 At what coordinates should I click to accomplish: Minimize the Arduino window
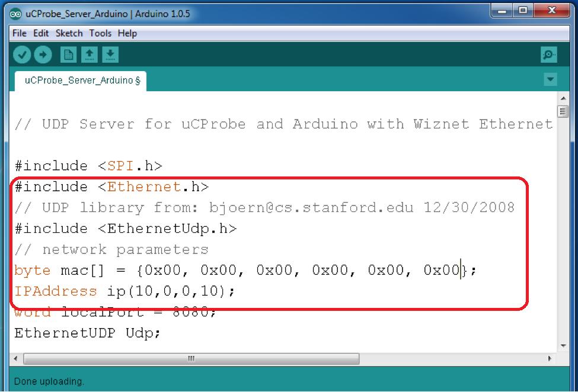point(502,11)
